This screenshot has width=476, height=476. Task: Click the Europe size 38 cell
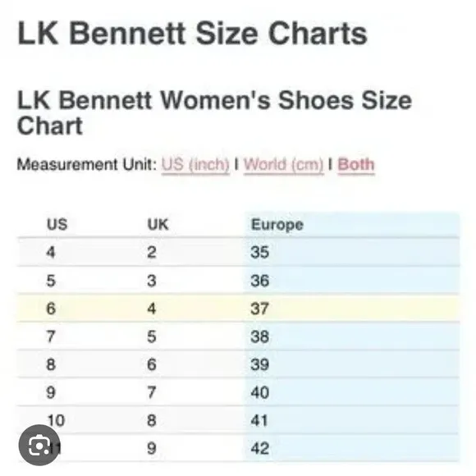[x=260, y=336]
